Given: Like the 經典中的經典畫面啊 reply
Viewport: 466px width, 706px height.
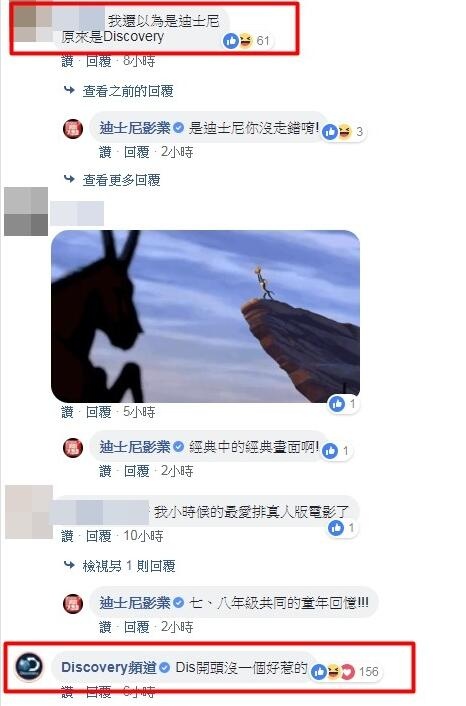Looking at the screenshot, I should click(x=105, y=471).
